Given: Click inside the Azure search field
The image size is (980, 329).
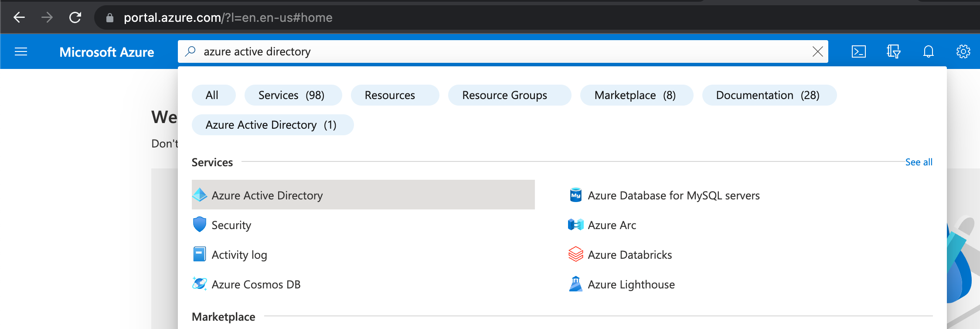Looking at the screenshot, I should point(480,51).
